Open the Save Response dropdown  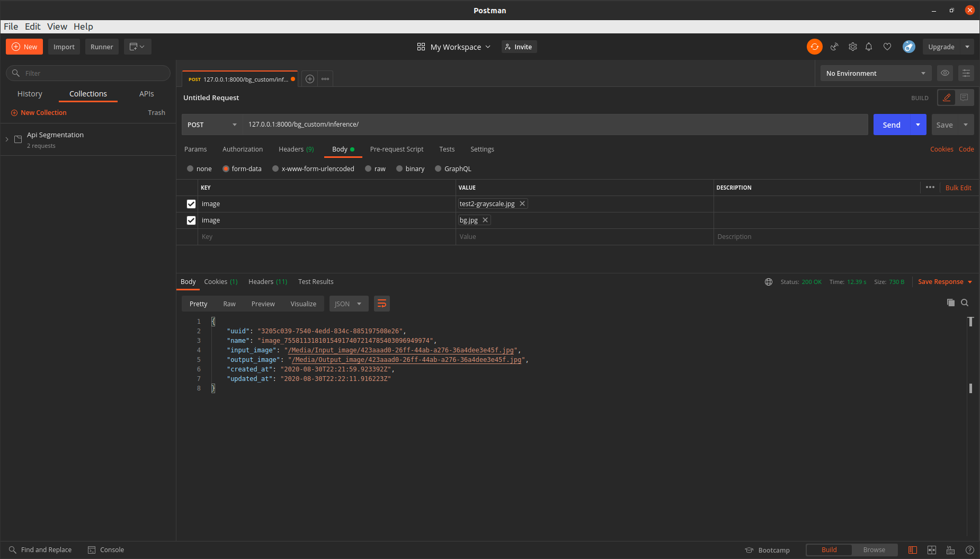945,282
